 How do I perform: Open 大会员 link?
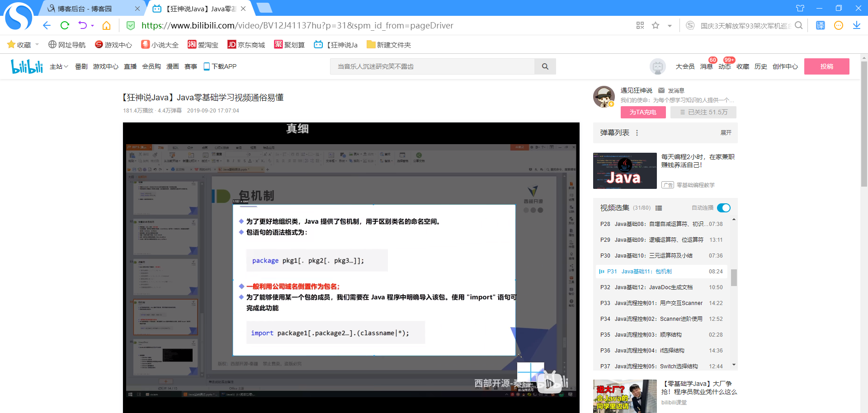tap(685, 66)
